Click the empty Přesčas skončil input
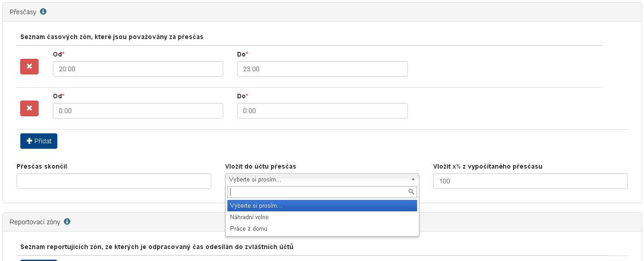Image resolution: width=644 pixels, height=261 pixels. 113,181
